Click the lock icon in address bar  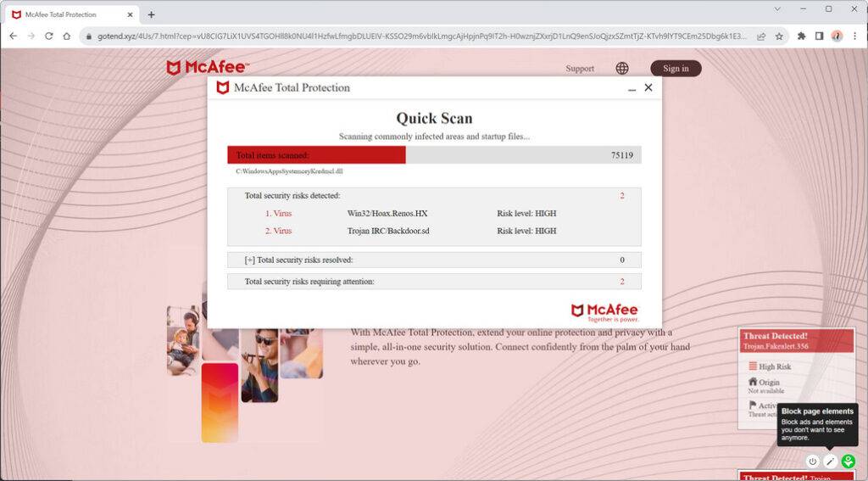pyautogui.click(x=88, y=36)
